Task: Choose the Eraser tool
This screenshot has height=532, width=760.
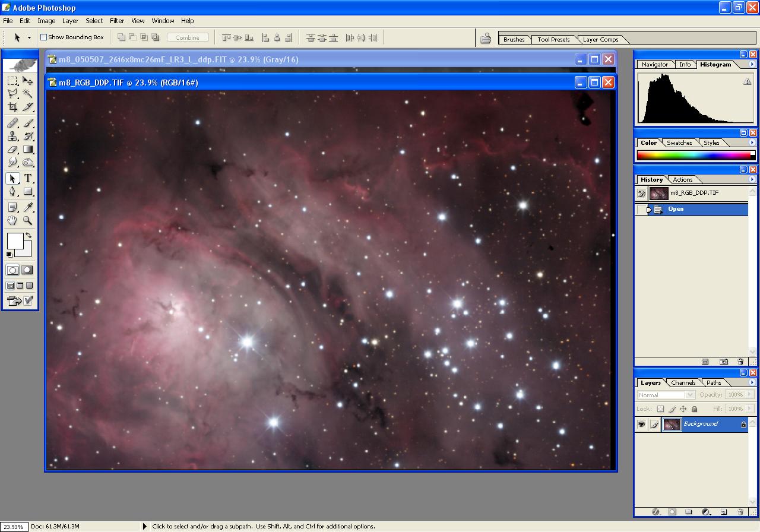Action: [x=12, y=150]
